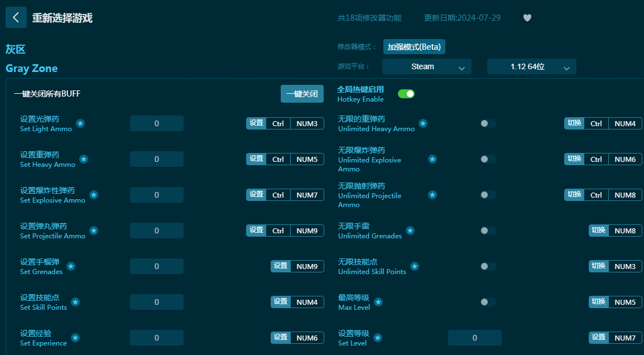Enable the Unlimited Skill Points switch
Viewport: 644px width, 355px height.
pyautogui.click(x=488, y=266)
